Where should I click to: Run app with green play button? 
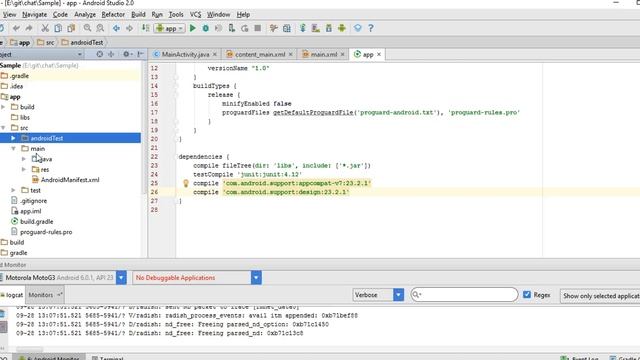coord(193,28)
